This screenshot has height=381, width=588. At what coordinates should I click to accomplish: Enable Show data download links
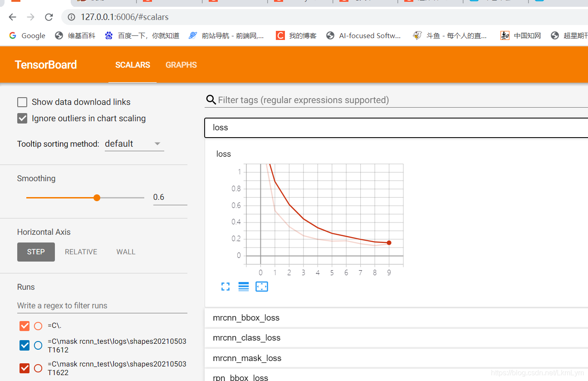click(x=22, y=102)
